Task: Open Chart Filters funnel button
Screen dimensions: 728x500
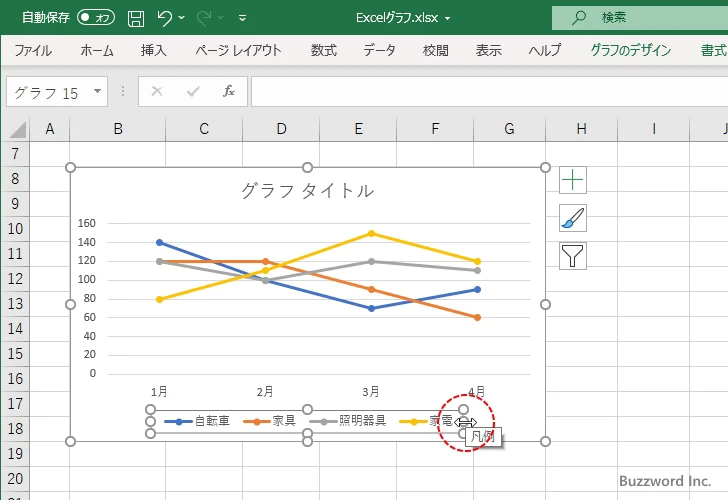Action: (x=573, y=256)
